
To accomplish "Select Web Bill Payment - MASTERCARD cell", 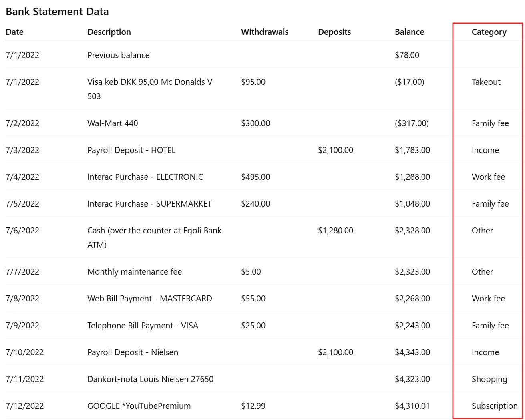I will pyautogui.click(x=149, y=299).
